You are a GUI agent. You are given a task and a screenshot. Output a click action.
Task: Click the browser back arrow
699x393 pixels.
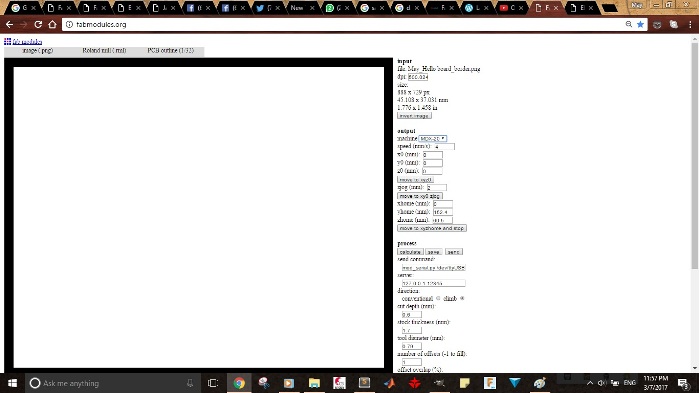pos(9,25)
